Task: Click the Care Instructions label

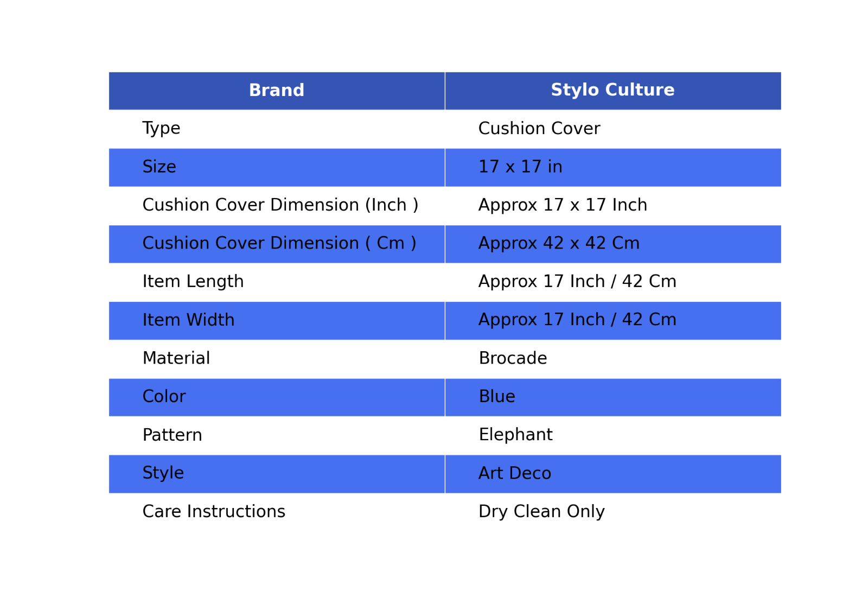Action: click(x=214, y=512)
